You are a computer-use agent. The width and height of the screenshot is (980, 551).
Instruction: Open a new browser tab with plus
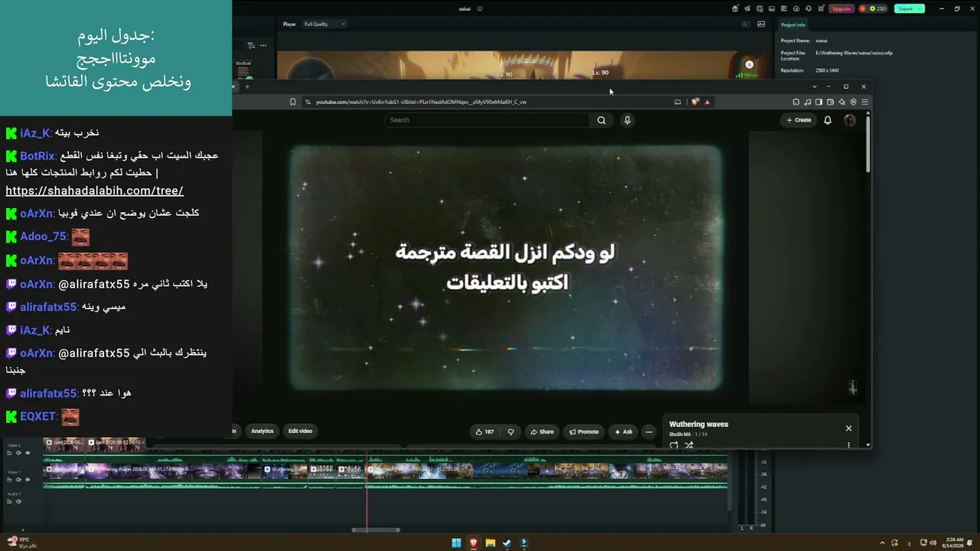[247, 86]
